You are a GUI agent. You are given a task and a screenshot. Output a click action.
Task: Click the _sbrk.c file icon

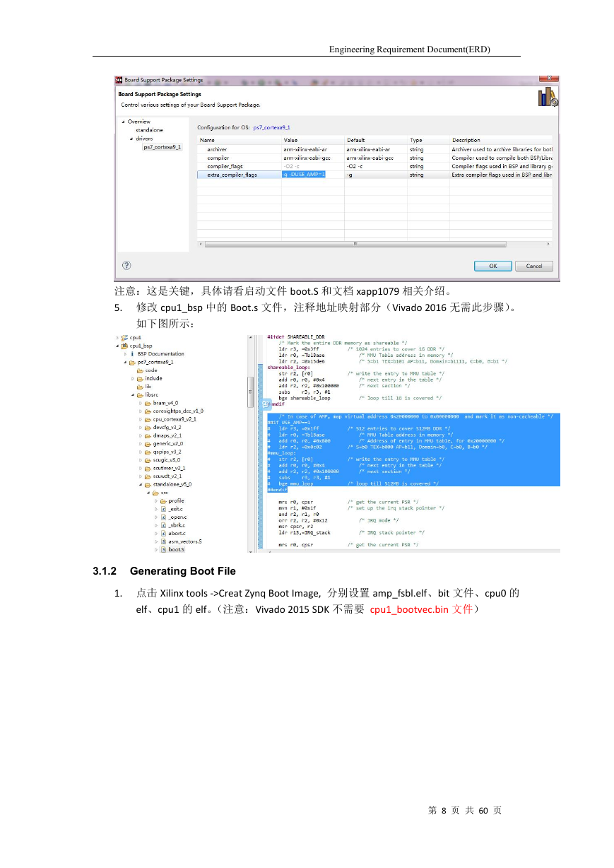click(163, 524)
